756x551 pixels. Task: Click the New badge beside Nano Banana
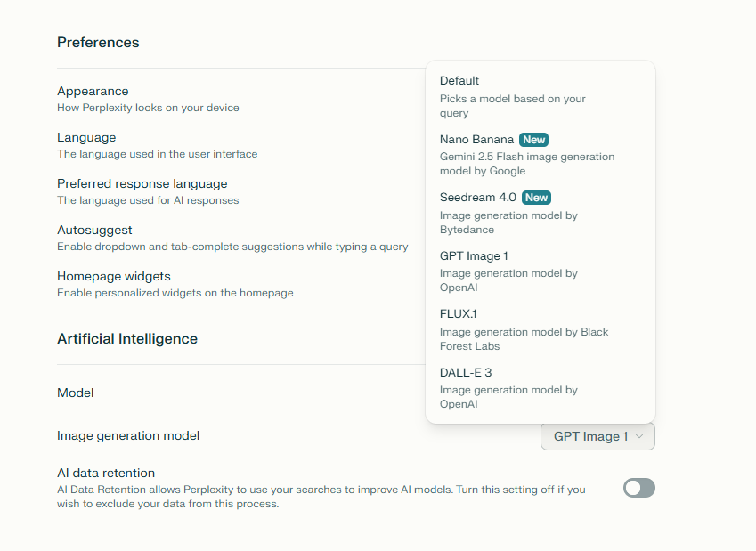533,140
